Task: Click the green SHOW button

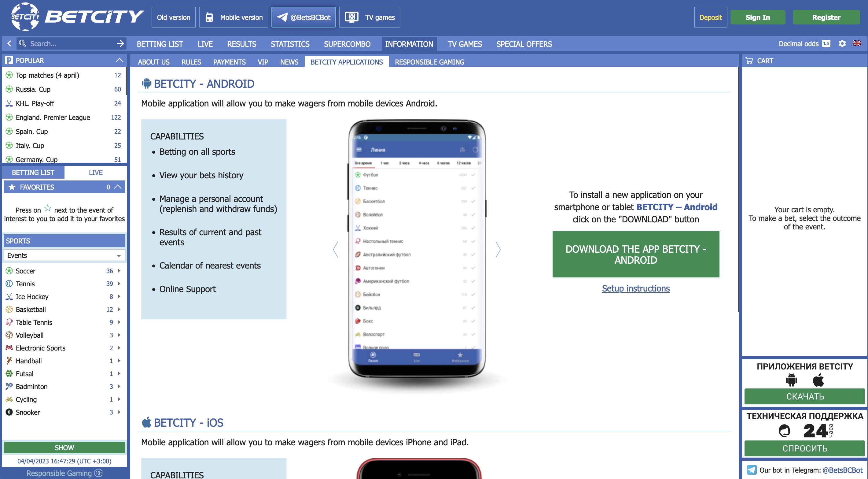Action: [x=64, y=447]
